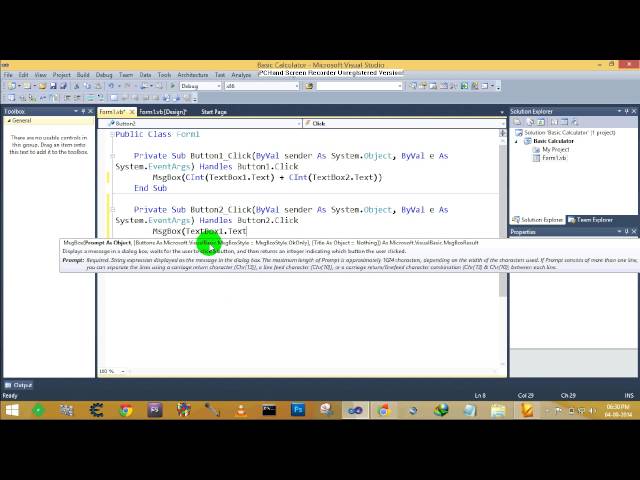The image size is (640, 480).
Task: Select the Solution Explorer bottom tab
Action: tap(538, 220)
